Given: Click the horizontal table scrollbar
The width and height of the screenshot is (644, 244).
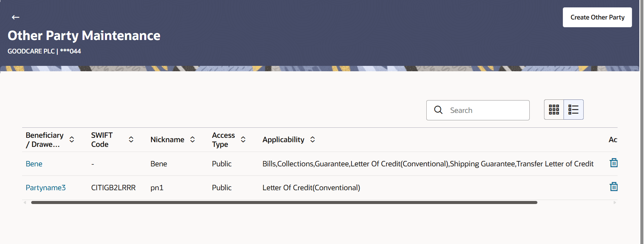Looking at the screenshot, I should point(284,203).
